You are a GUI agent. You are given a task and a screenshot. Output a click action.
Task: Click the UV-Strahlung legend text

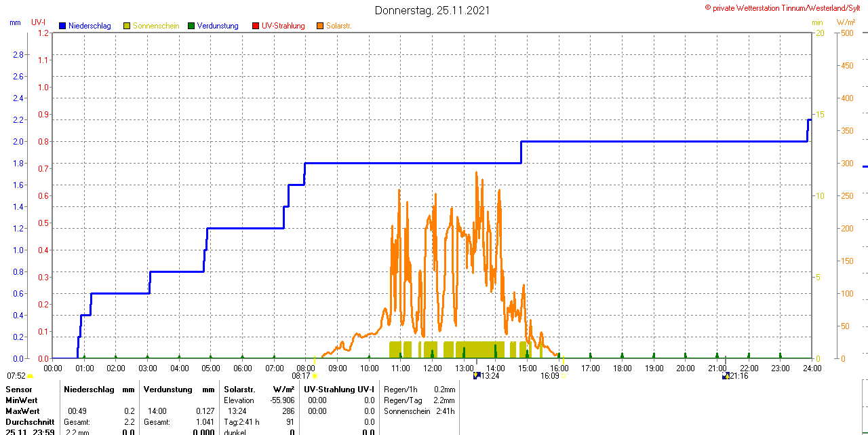tap(283, 26)
